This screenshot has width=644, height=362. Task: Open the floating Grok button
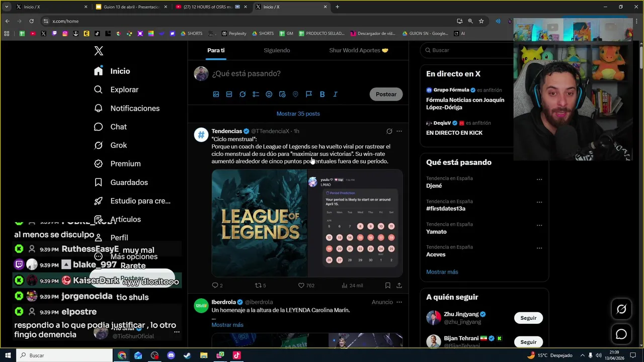(x=621, y=309)
